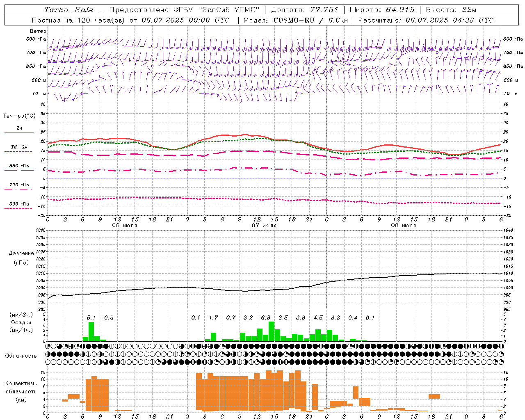Click the 850 гПа temperature legend label
This screenshot has width=525, height=420.
[x=19, y=166]
